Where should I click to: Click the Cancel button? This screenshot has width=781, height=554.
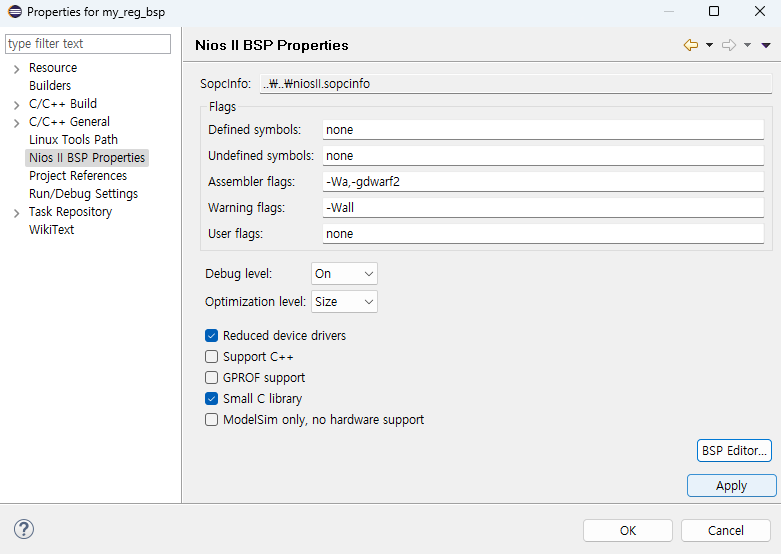pos(726,531)
